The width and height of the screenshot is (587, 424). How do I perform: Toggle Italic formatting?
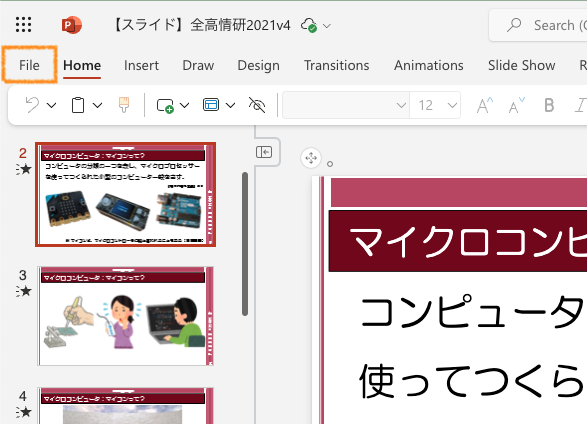tap(581, 105)
